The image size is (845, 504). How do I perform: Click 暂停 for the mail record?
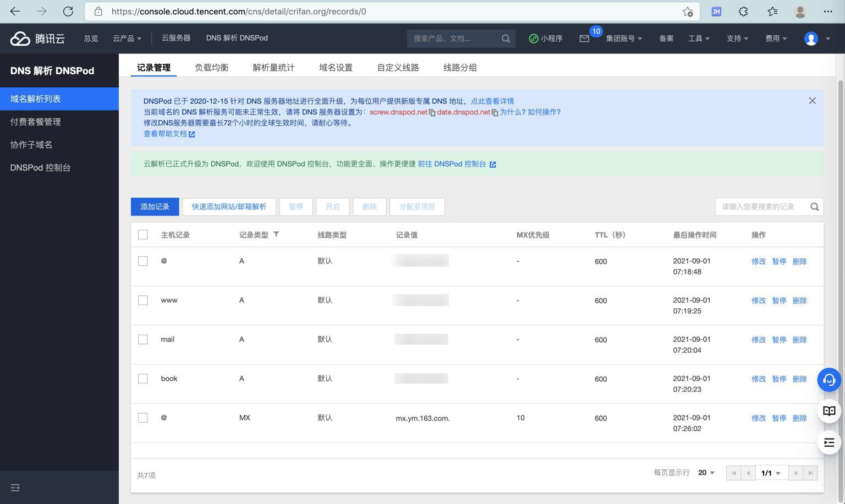coord(779,340)
